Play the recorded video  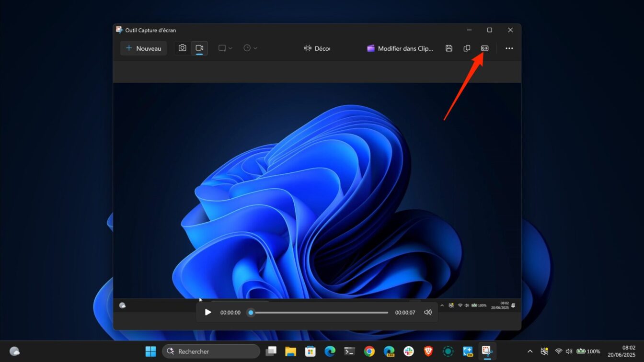point(207,312)
